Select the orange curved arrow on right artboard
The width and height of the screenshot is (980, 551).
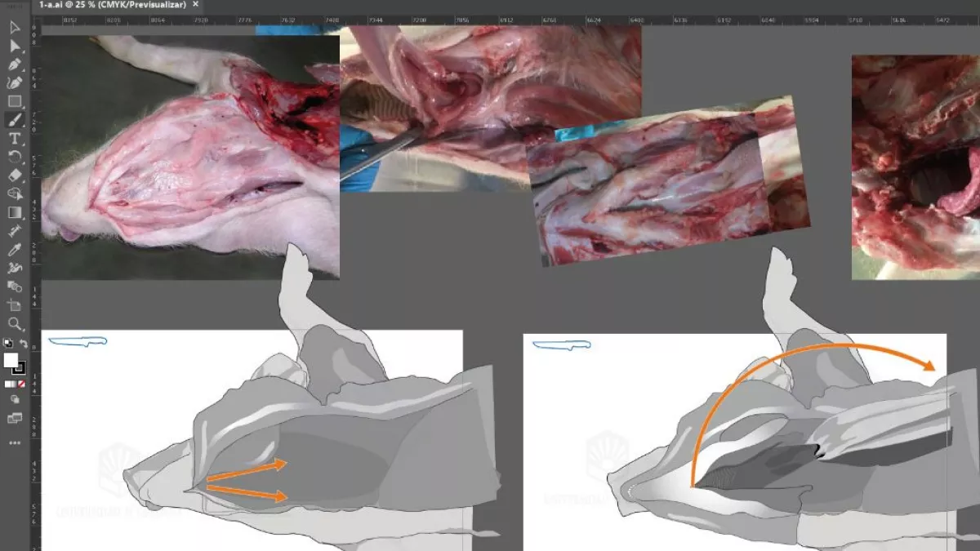coord(817,344)
